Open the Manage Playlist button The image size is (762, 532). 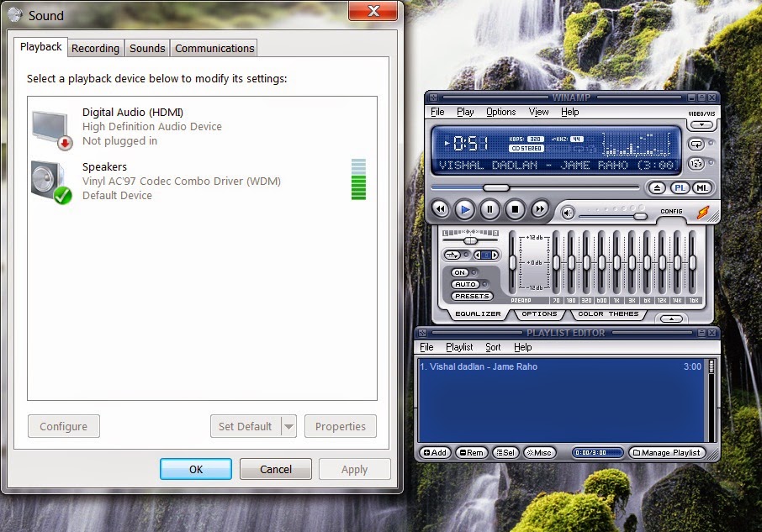tap(667, 452)
